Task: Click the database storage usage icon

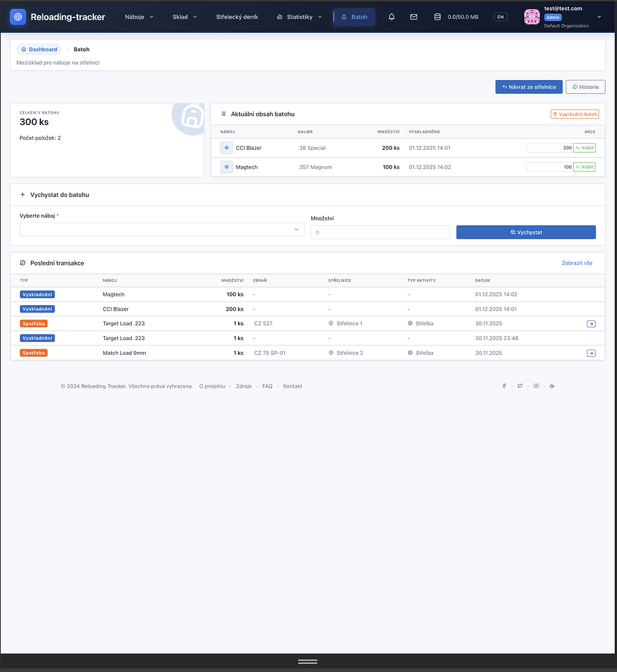Action: tap(438, 17)
